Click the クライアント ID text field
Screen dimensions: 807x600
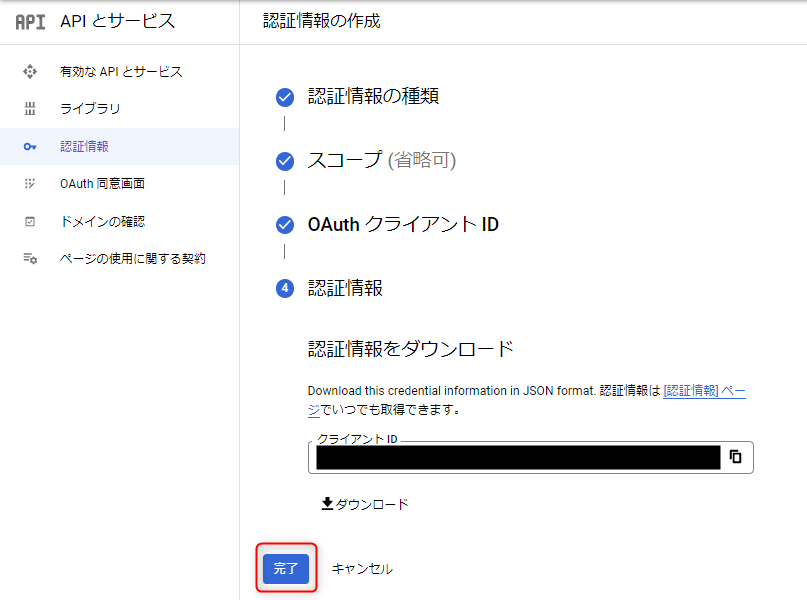[x=517, y=458]
